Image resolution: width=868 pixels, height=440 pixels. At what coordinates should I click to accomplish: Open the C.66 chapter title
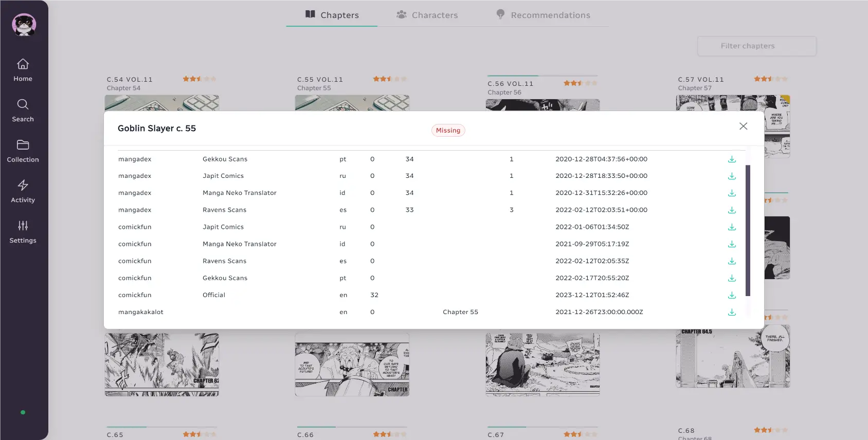pyautogui.click(x=305, y=435)
